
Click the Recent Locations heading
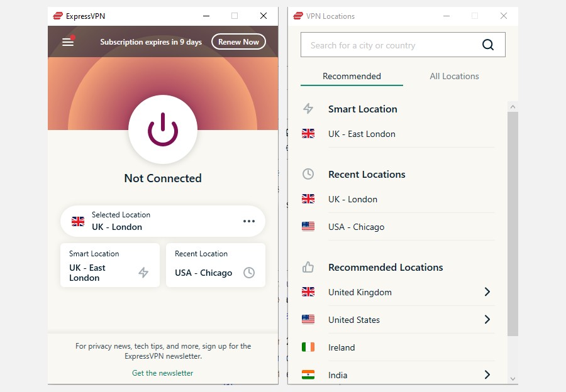pyautogui.click(x=367, y=174)
